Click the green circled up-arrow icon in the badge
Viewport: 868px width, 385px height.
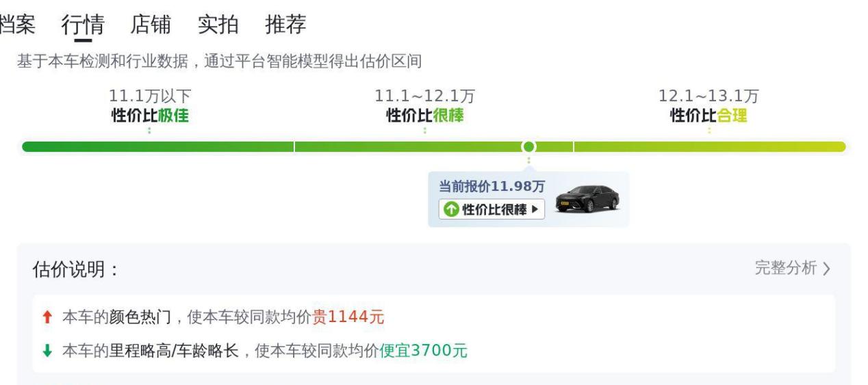tap(451, 210)
